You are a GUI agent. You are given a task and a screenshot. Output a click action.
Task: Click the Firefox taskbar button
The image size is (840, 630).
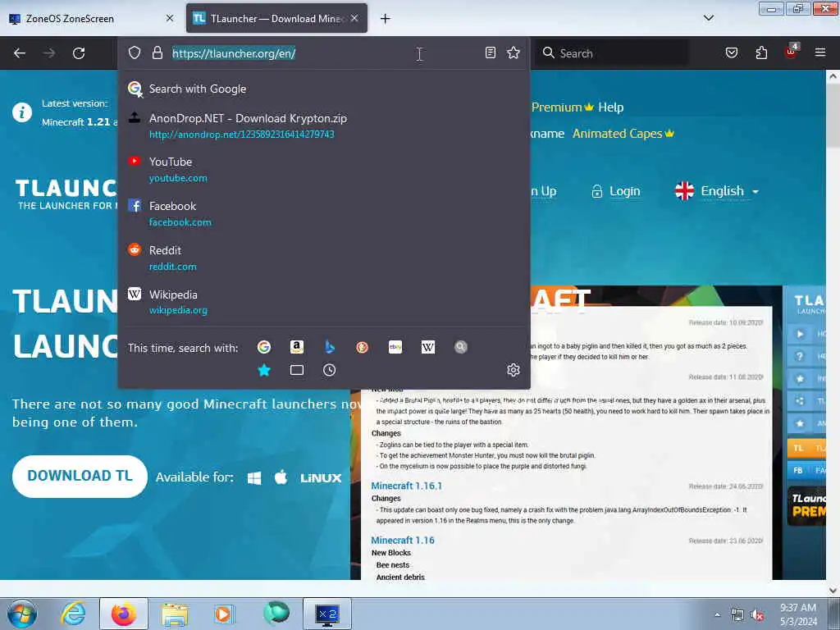124,614
